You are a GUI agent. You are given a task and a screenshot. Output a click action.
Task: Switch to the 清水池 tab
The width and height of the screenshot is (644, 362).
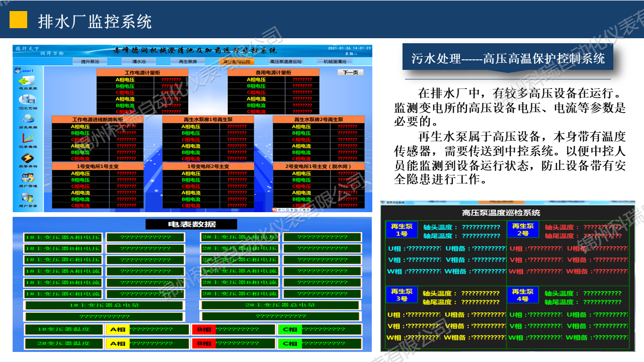click(139, 61)
